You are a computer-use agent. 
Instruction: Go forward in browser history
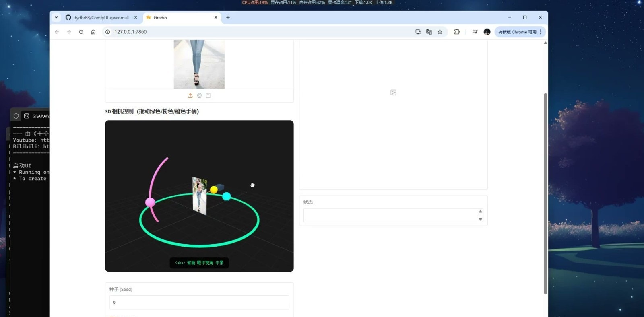tap(69, 32)
